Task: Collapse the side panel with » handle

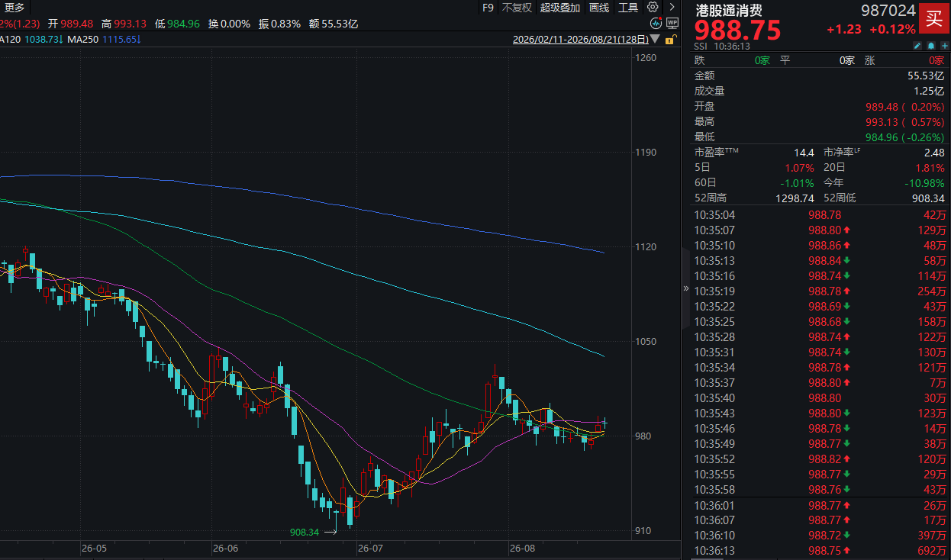Action: pos(685,289)
